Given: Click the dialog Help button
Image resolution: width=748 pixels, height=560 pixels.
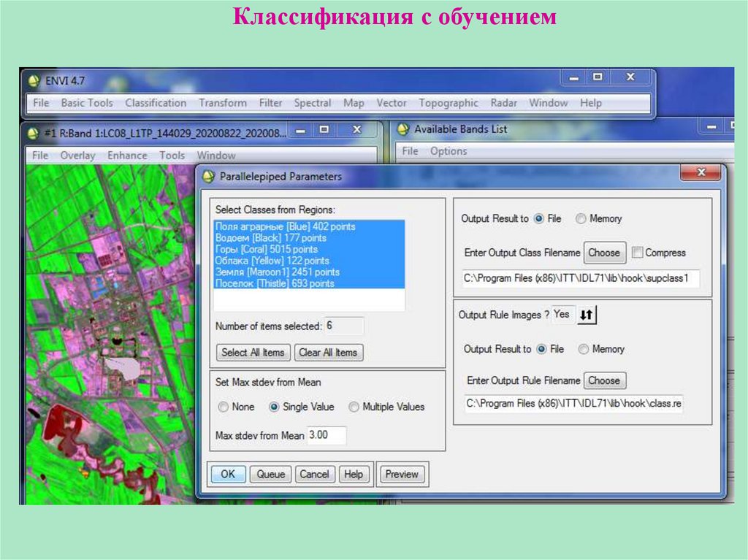Looking at the screenshot, I should (x=354, y=474).
